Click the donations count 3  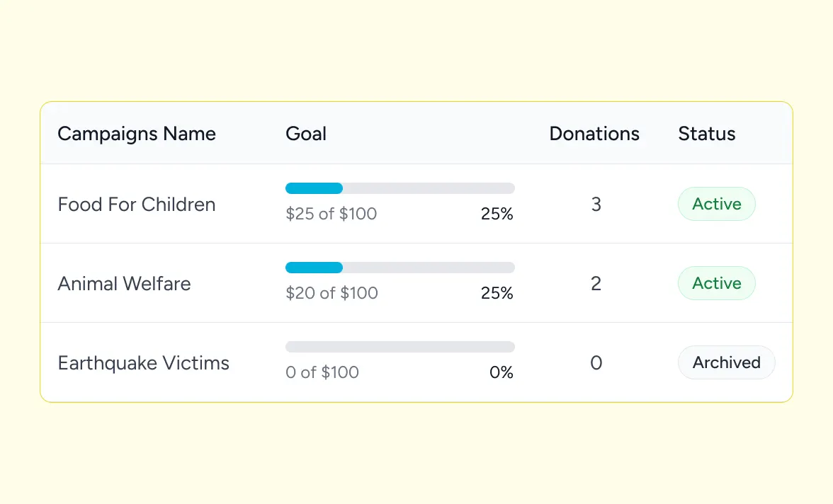tap(596, 205)
